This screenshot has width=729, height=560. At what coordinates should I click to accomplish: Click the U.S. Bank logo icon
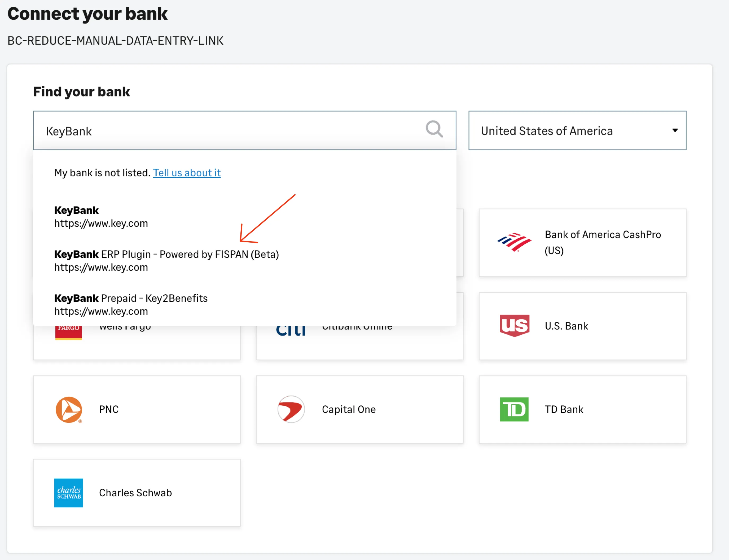coord(515,326)
